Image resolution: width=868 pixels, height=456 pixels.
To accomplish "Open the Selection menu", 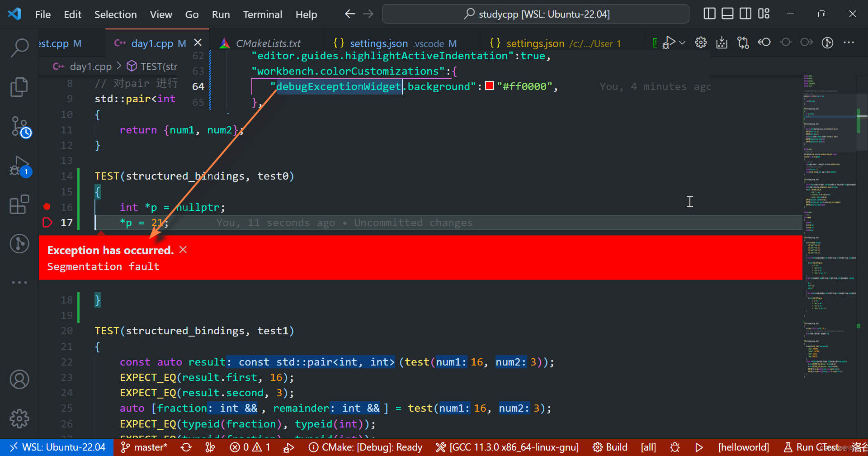I will (x=115, y=14).
